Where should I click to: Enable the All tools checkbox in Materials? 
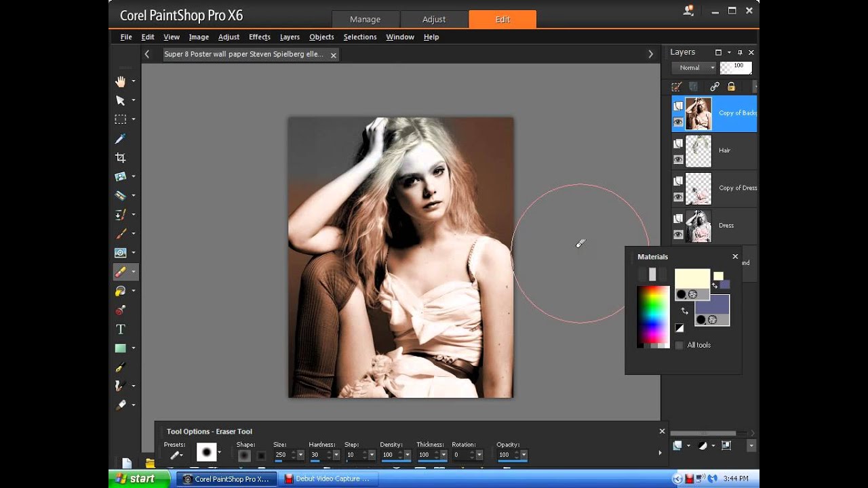click(679, 345)
